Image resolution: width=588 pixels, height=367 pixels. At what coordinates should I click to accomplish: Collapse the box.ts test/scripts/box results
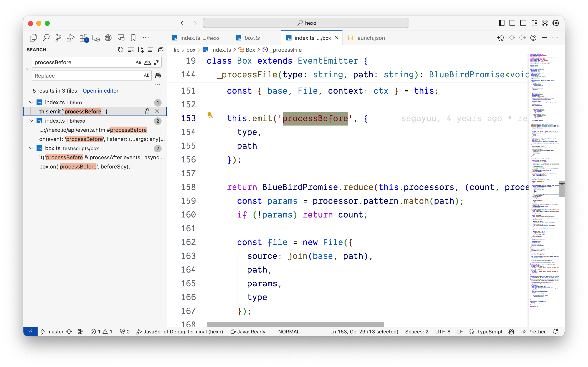pyautogui.click(x=31, y=148)
